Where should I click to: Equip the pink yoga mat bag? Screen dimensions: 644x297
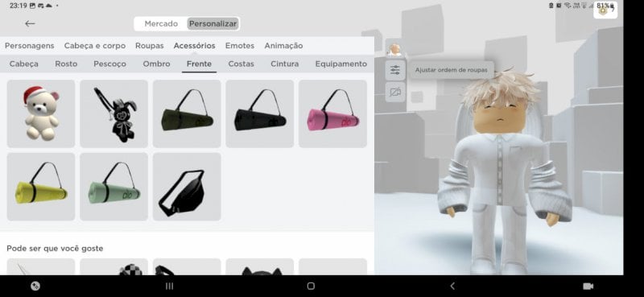tap(332, 113)
